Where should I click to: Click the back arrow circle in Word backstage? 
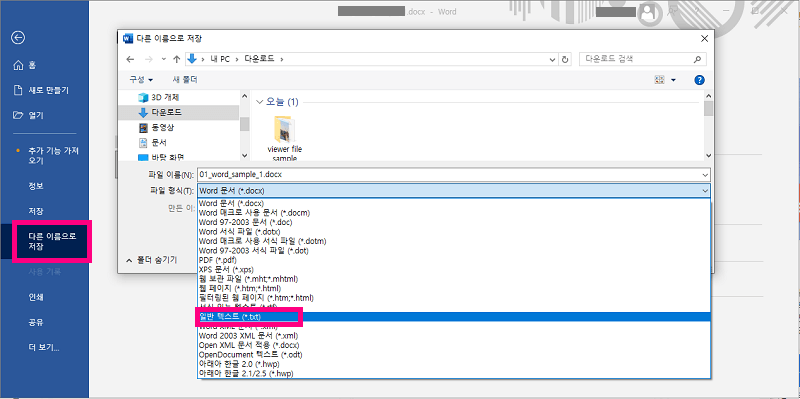(18, 37)
